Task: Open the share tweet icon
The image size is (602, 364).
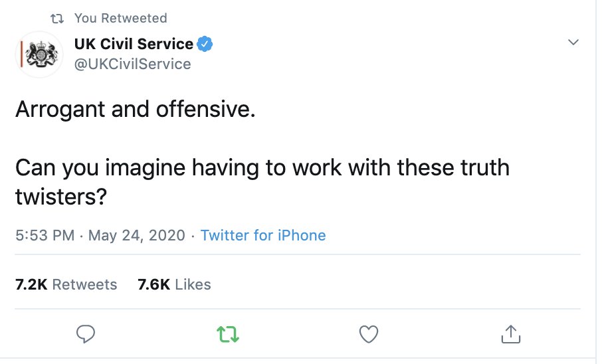Action: point(510,333)
